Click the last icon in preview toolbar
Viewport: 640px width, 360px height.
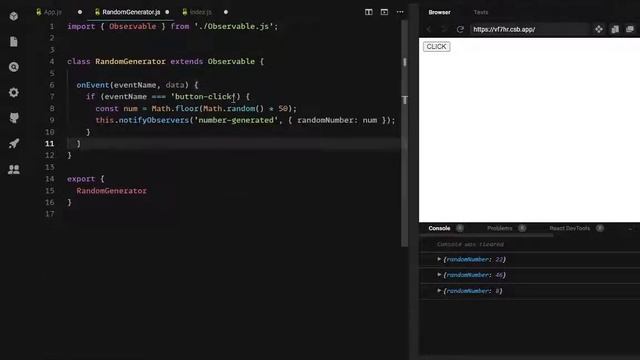pos(630,29)
